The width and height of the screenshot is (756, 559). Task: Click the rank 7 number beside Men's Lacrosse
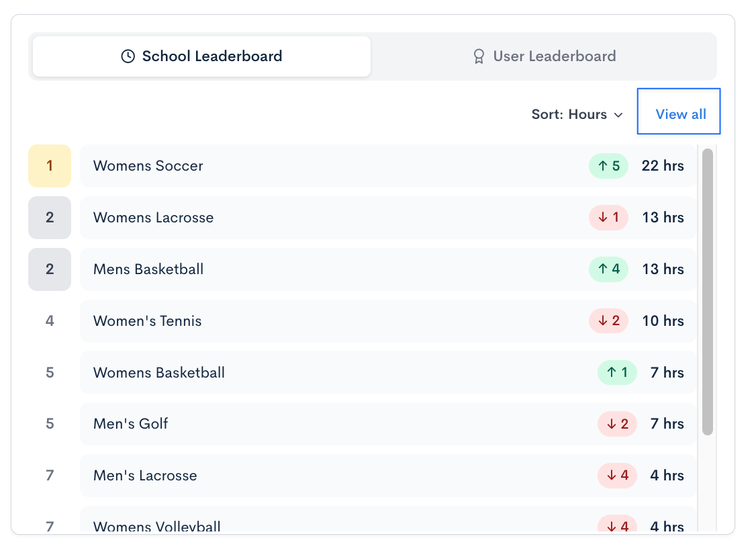(50, 476)
